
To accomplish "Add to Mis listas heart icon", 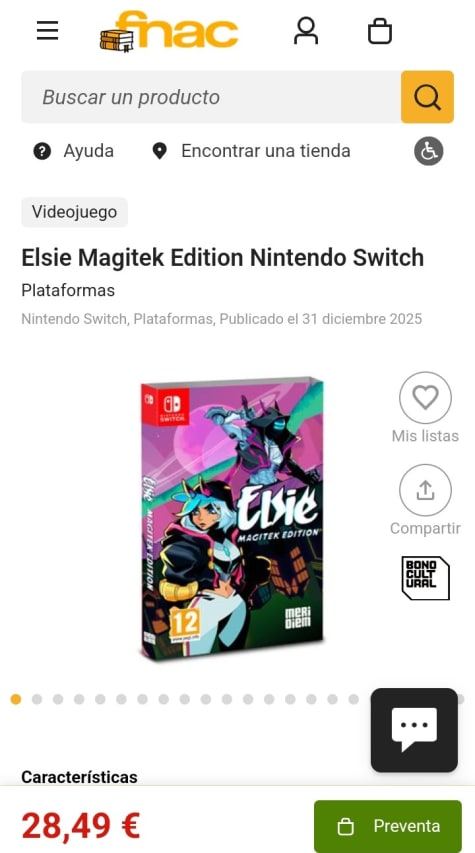I will 425,398.
